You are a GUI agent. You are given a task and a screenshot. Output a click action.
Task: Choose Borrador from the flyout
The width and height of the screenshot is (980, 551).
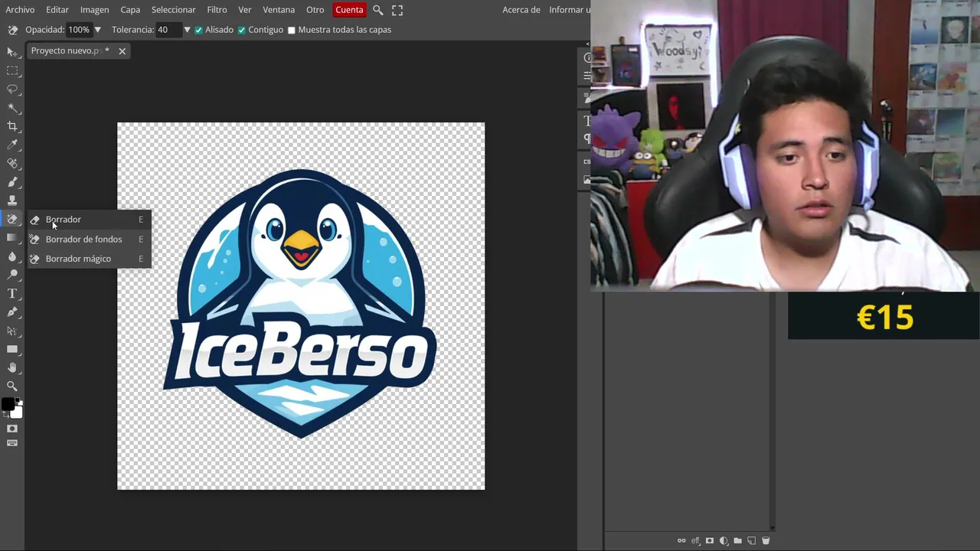point(89,220)
